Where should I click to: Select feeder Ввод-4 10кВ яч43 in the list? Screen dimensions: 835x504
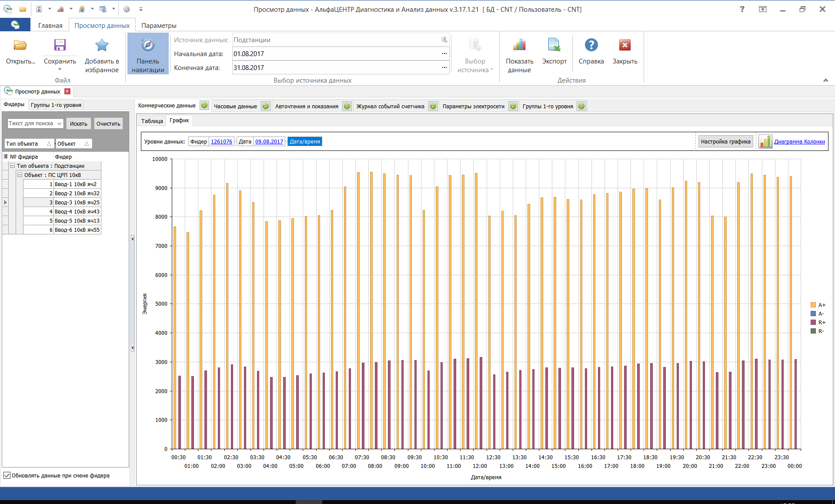click(77, 211)
